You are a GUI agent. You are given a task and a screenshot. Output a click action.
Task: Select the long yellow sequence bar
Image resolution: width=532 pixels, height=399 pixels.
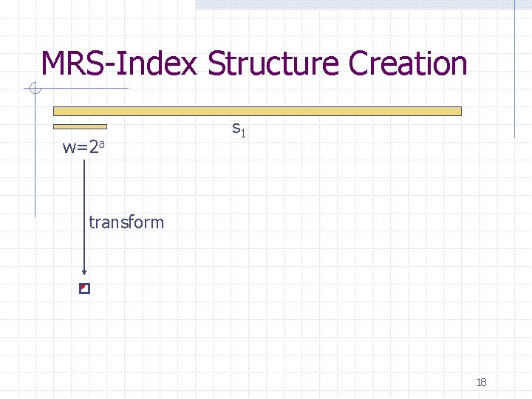[x=257, y=112]
